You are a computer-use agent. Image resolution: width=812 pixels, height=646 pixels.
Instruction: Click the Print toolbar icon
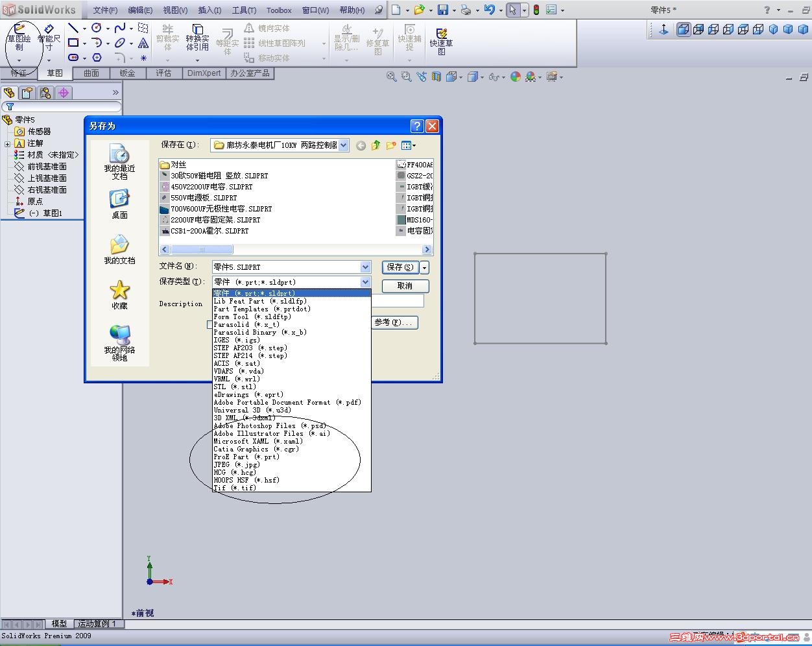pyautogui.click(x=466, y=10)
